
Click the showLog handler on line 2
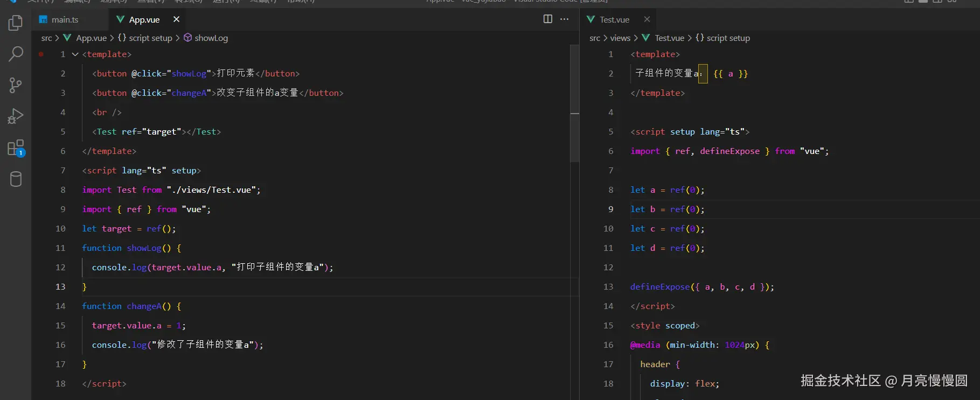point(189,74)
